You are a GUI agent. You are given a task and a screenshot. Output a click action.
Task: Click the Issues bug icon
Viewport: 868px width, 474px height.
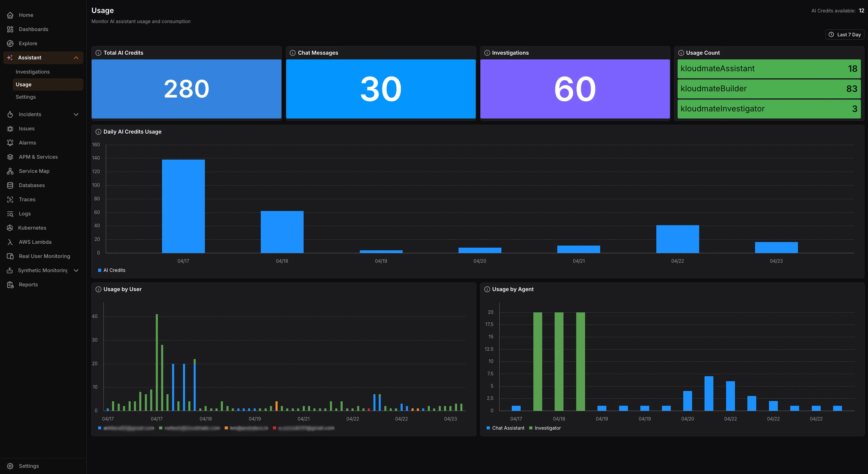tap(10, 129)
